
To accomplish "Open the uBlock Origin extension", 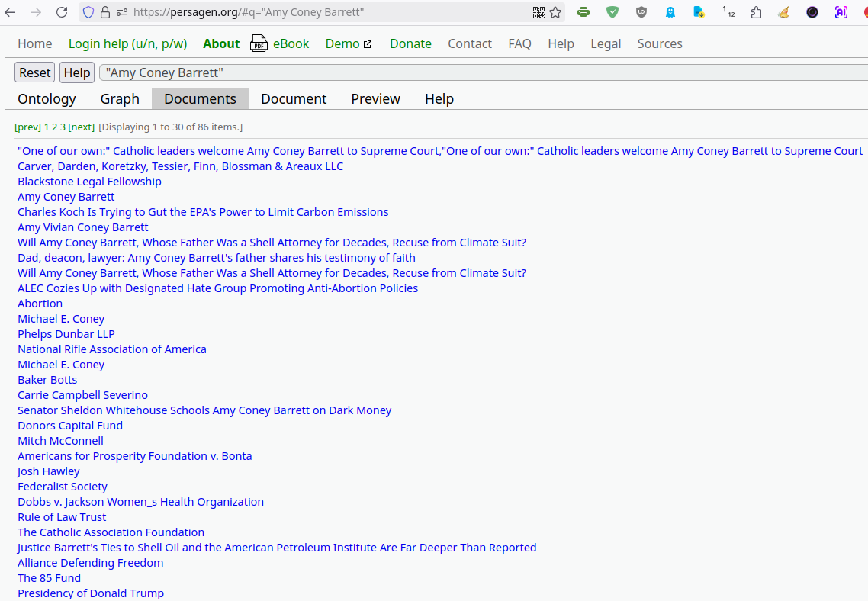I will pos(641,12).
